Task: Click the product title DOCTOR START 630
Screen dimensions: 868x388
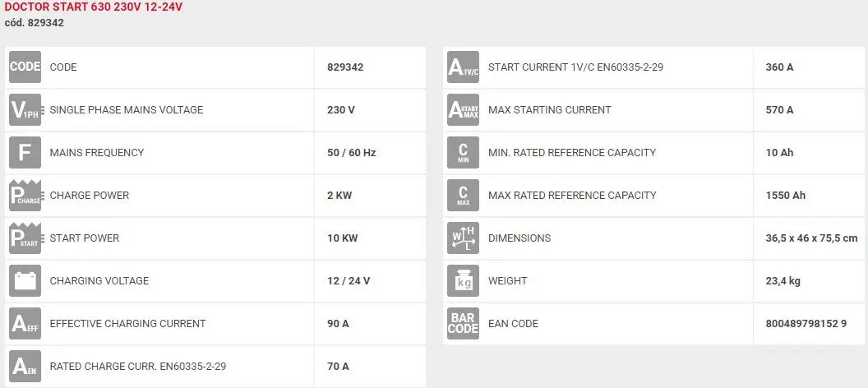Action: 94,7
